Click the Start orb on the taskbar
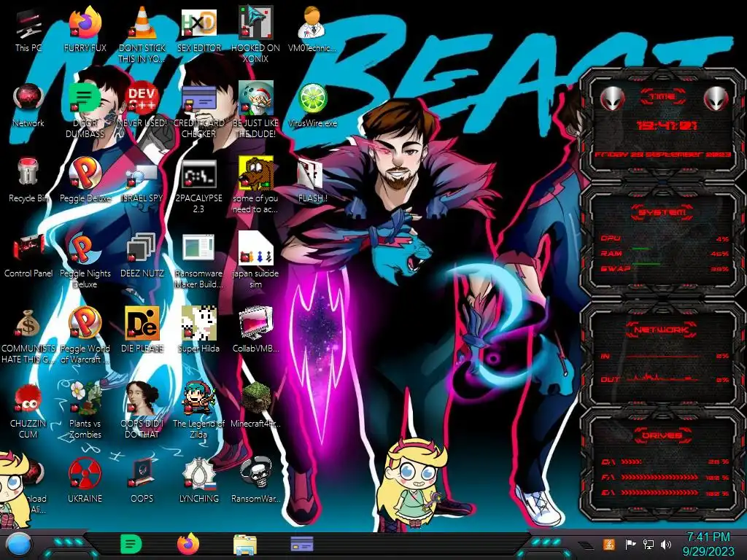 click(x=19, y=545)
